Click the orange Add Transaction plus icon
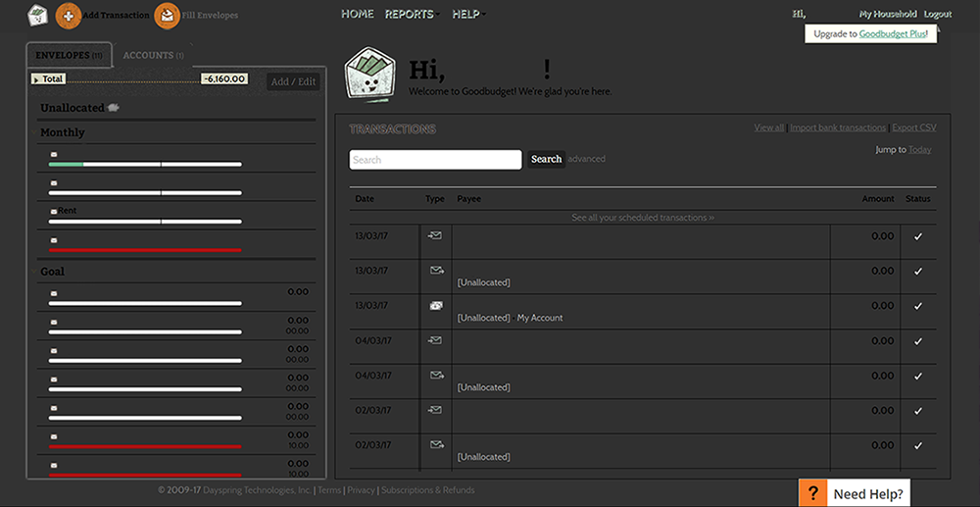Viewport: 980px width, 507px height. coord(69,15)
